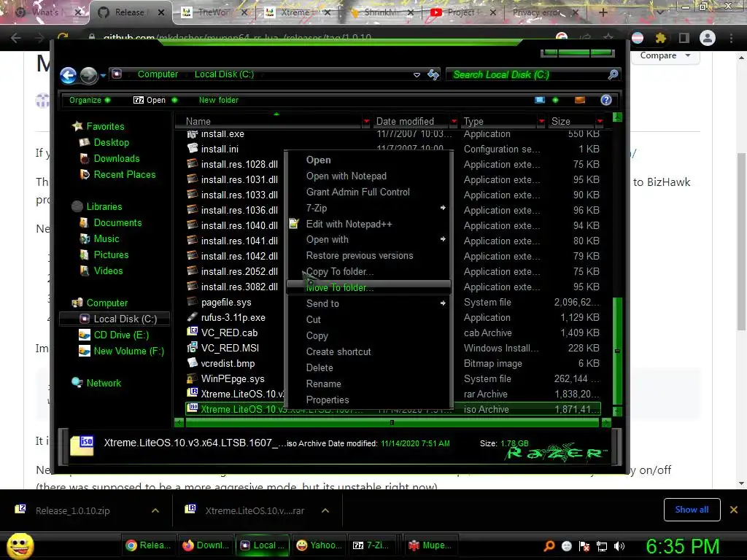The height and width of the screenshot is (560, 747).
Task: Click the network tray icon
Action: [x=602, y=546]
